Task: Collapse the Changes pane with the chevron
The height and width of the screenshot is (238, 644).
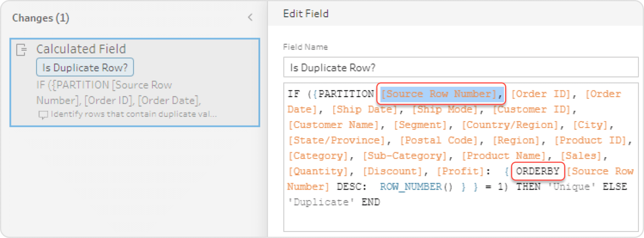Action: (250, 17)
